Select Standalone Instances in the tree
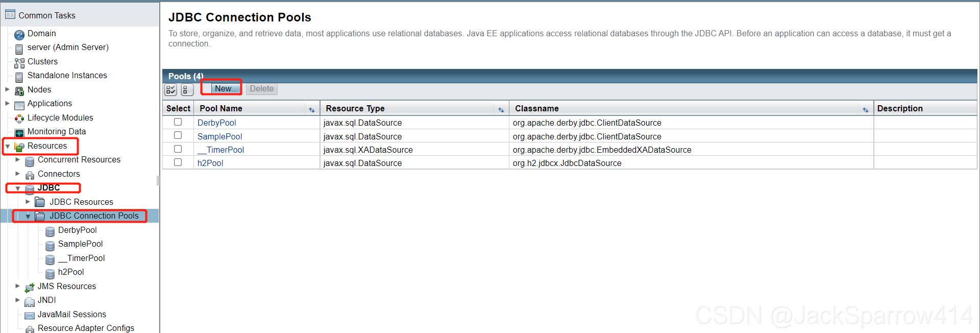The height and width of the screenshot is (333, 980). pyautogui.click(x=67, y=75)
